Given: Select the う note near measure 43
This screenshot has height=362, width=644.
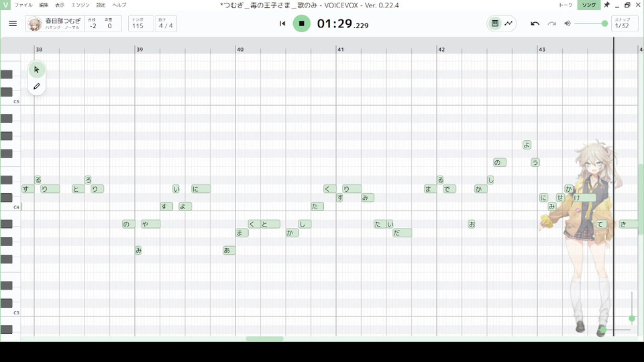Looking at the screenshot, I should [535, 162].
